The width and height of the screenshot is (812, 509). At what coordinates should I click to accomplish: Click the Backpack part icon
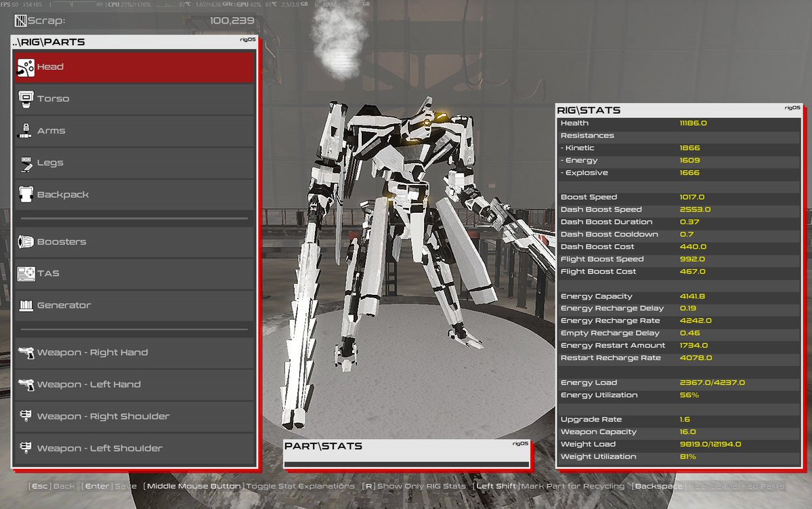(25, 195)
